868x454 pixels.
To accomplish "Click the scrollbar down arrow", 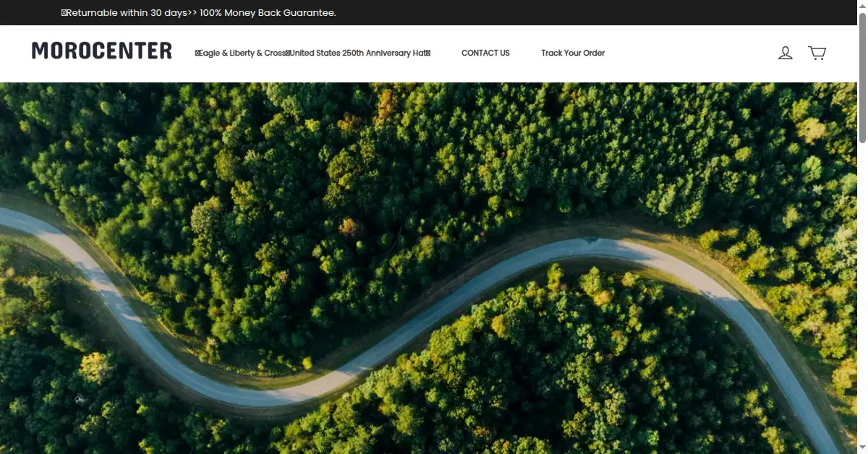I will point(862,449).
